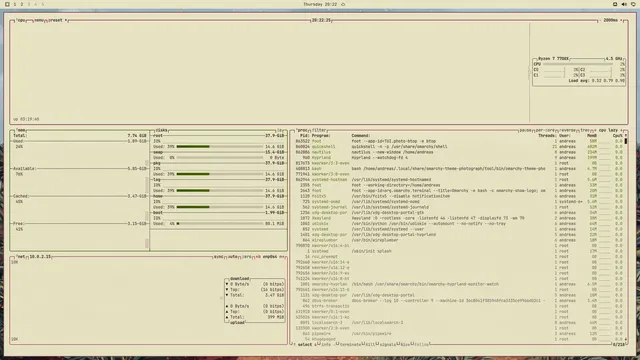Select the wireplumber process row
This screenshot has height=360, width=640.
coord(459,240)
